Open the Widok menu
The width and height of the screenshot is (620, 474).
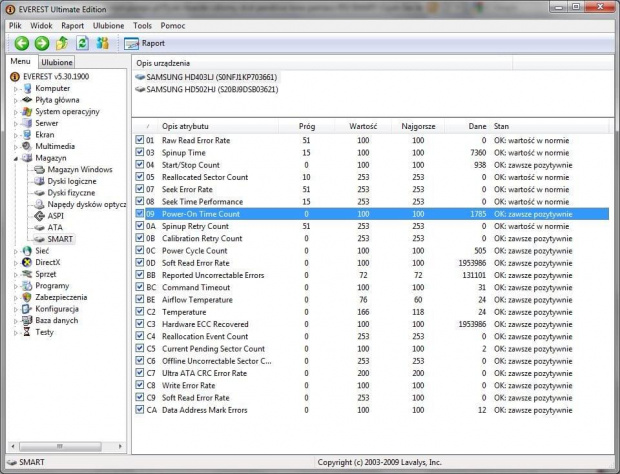pyautogui.click(x=41, y=26)
